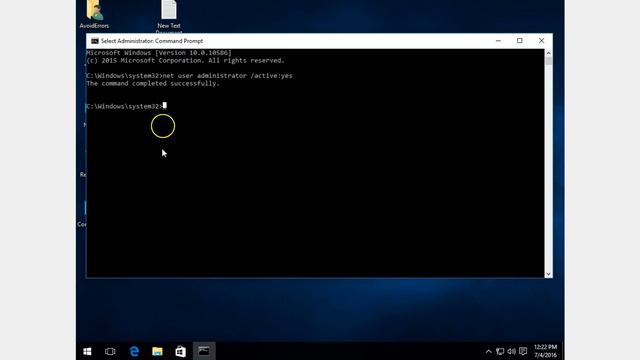The image size is (640, 360).
Task: Select the AvoidErrors desktop folder icon
Action: click(x=94, y=14)
